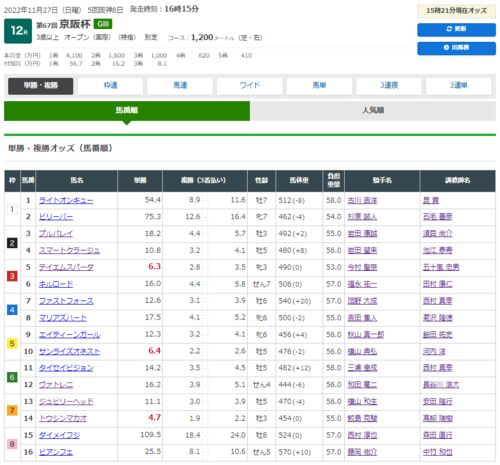Sort by popularity with 人気順 tab

click(x=373, y=111)
